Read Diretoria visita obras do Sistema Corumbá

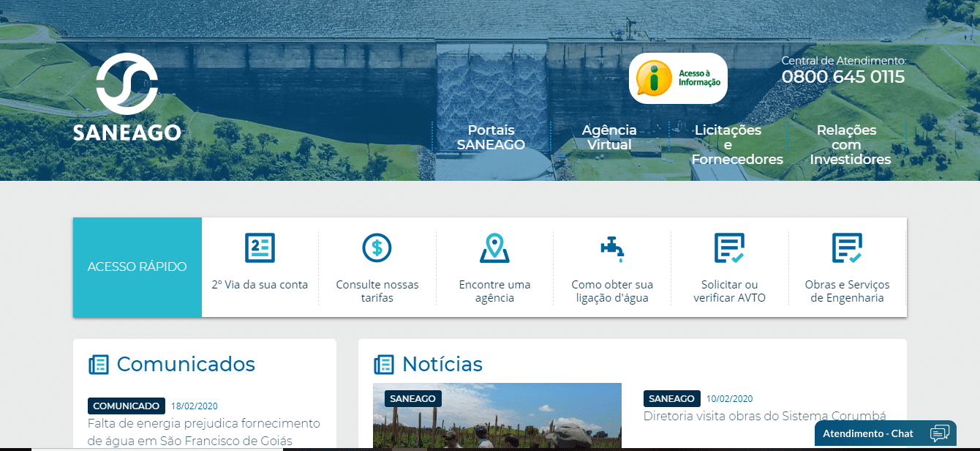click(765, 416)
